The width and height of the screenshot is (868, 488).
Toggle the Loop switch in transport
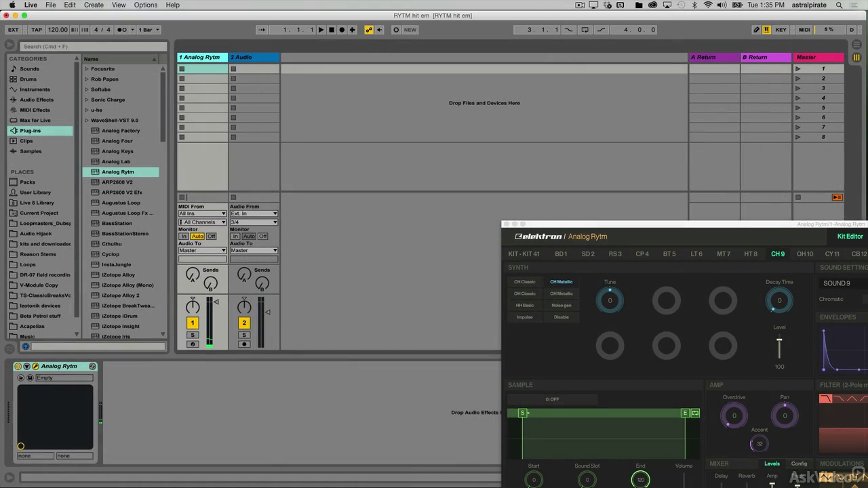pos(585,30)
